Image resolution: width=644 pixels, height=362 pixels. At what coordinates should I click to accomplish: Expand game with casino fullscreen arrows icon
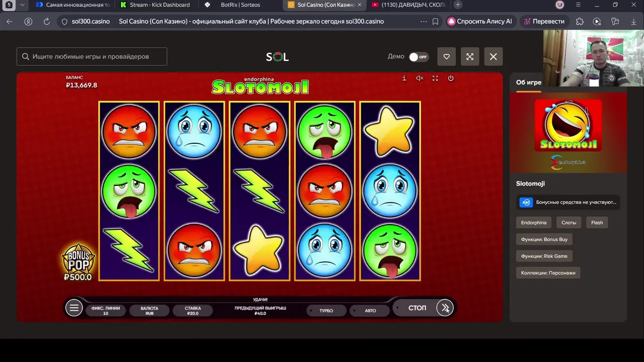pos(470,57)
